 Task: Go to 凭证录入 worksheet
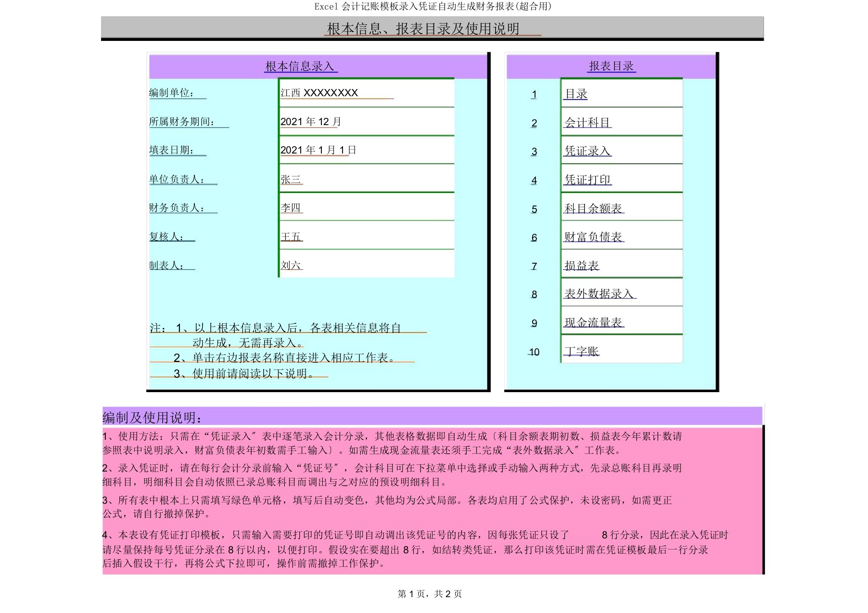coord(587,151)
